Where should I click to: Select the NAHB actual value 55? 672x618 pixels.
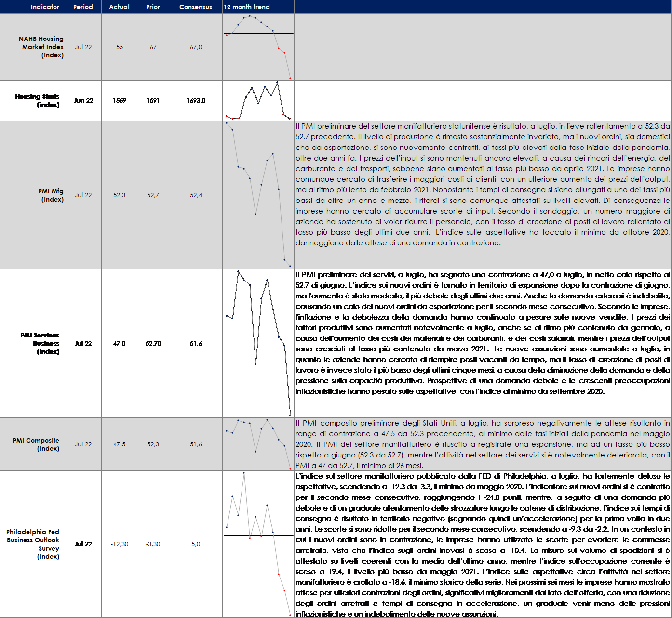(x=120, y=47)
